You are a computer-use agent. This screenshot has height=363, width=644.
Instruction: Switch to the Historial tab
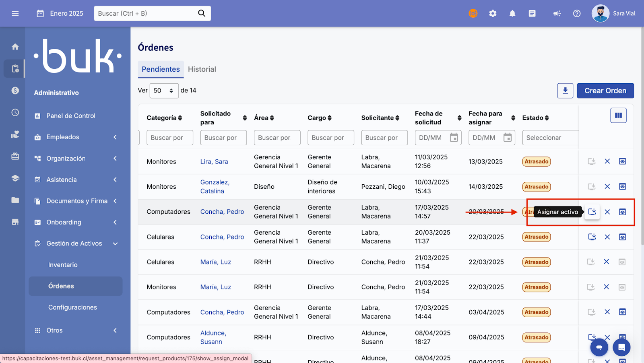pyautogui.click(x=202, y=69)
